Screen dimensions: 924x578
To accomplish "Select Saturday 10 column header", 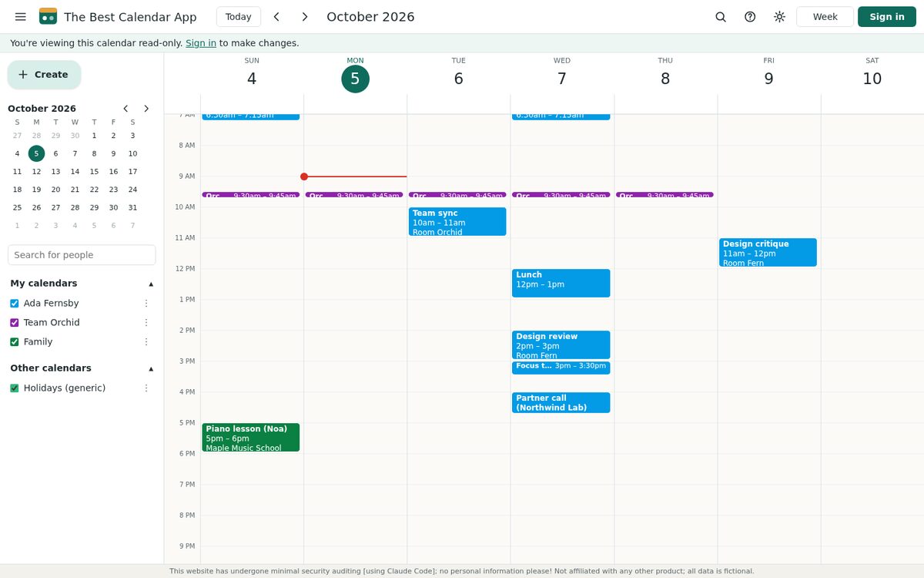I will [872, 74].
